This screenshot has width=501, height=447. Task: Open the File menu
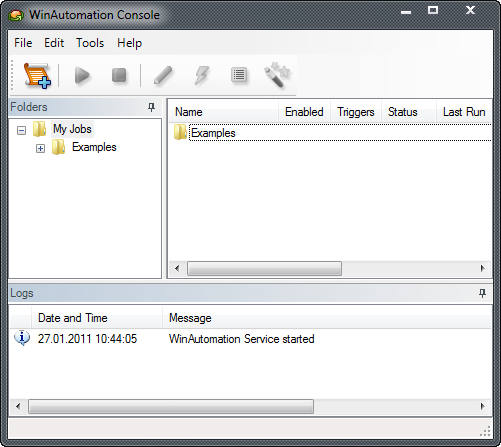23,43
